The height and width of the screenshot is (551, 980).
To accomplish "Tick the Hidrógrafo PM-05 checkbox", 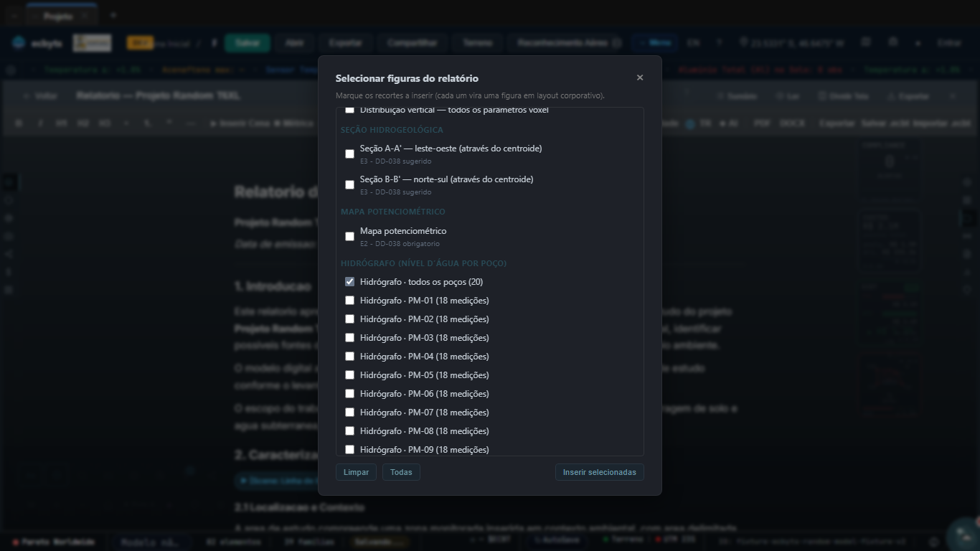I will [349, 375].
